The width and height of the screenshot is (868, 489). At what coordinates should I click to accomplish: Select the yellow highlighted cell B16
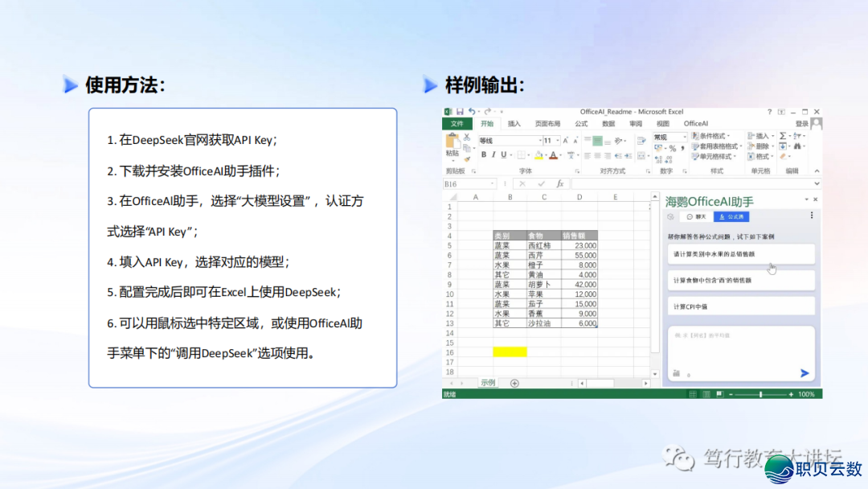[x=510, y=351]
